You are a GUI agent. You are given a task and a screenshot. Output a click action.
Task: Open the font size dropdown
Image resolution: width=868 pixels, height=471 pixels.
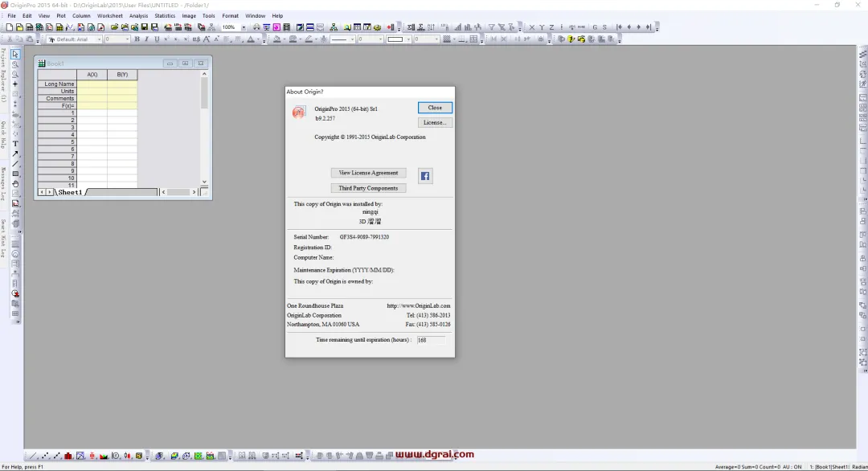(127, 39)
